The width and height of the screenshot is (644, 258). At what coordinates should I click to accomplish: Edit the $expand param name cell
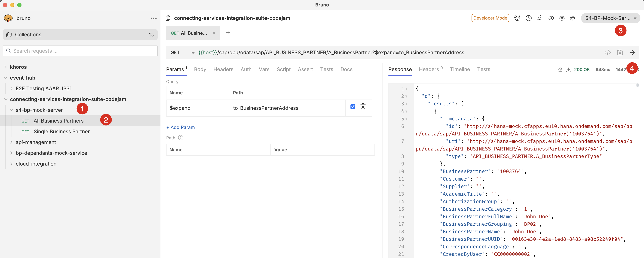click(198, 108)
